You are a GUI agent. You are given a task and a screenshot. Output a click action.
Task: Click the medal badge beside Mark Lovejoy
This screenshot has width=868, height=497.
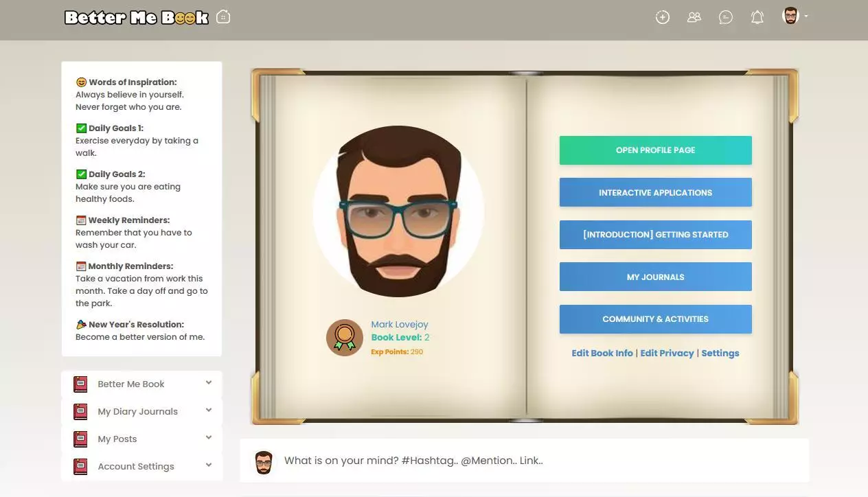pos(344,337)
